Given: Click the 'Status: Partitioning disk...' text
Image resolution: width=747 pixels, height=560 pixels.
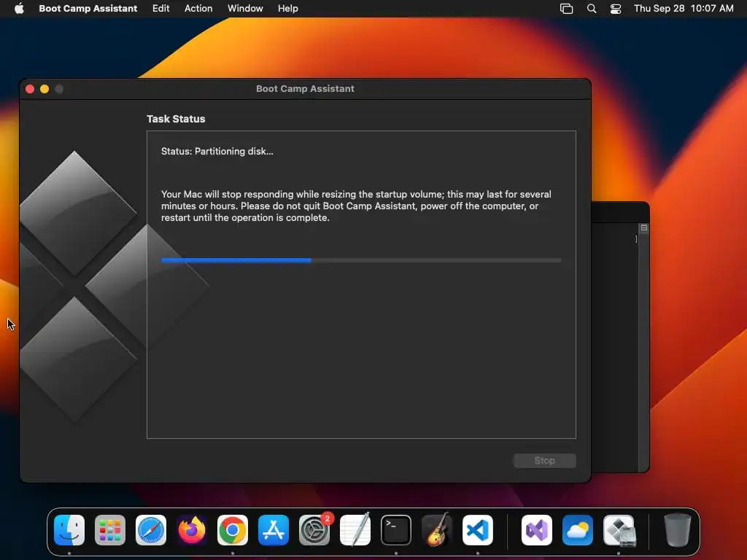Looking at the screenshot, I should pos(217,152).
